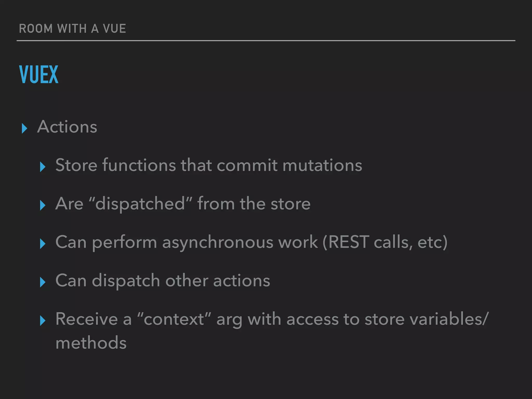
Task: Click the word methods on last line
Action: coord(91,343)
